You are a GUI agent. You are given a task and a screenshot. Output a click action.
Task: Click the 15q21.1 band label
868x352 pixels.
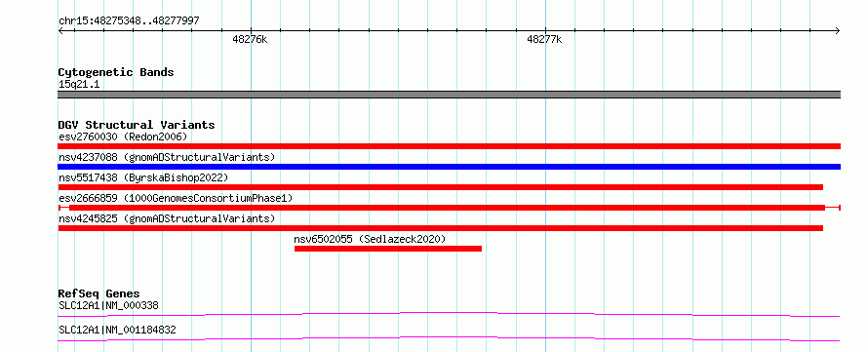[79, 85]
